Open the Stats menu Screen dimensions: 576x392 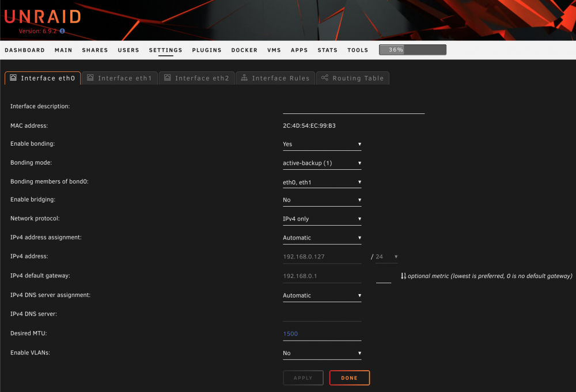coord(328,50)
